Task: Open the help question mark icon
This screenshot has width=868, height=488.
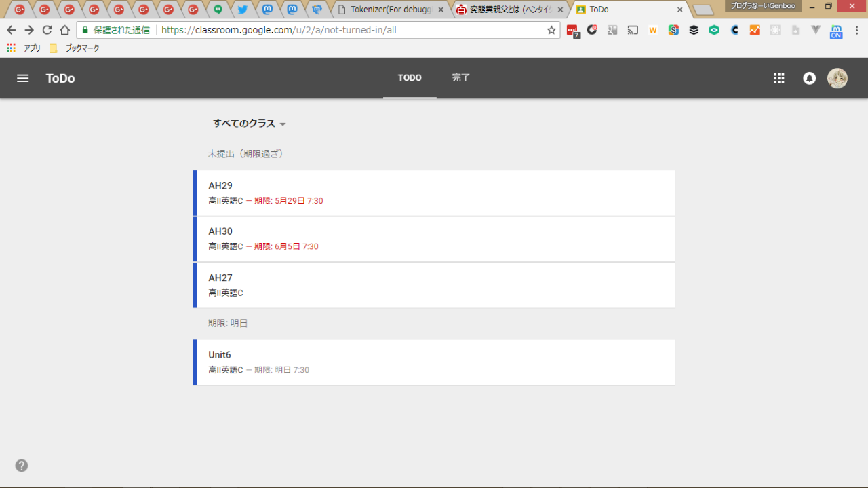Action: coord(22,466)
